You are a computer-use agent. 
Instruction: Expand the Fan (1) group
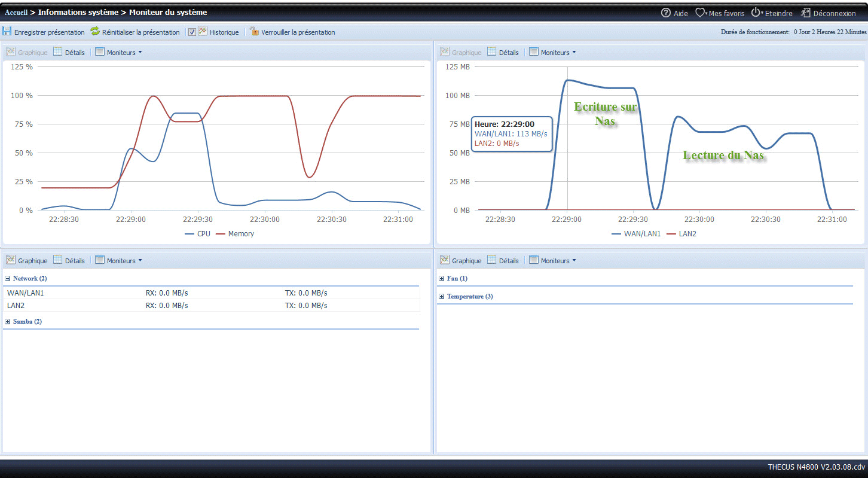tap(442, 279)
